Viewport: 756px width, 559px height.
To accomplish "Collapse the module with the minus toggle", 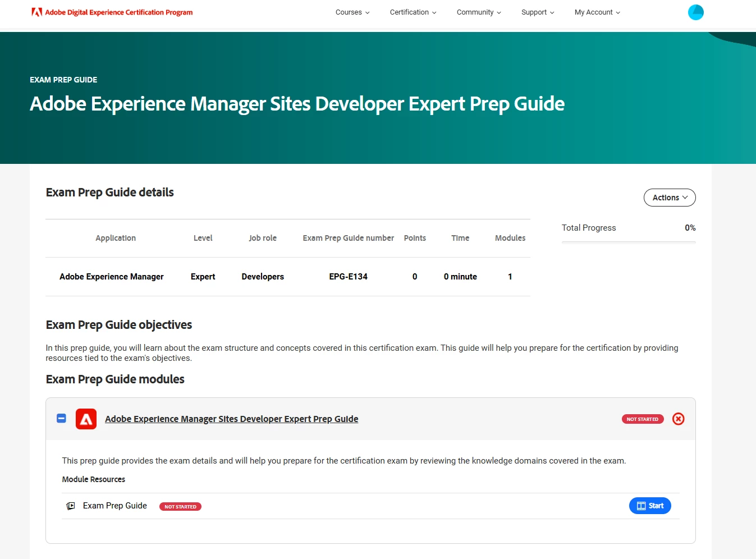I will click(62, 418).
